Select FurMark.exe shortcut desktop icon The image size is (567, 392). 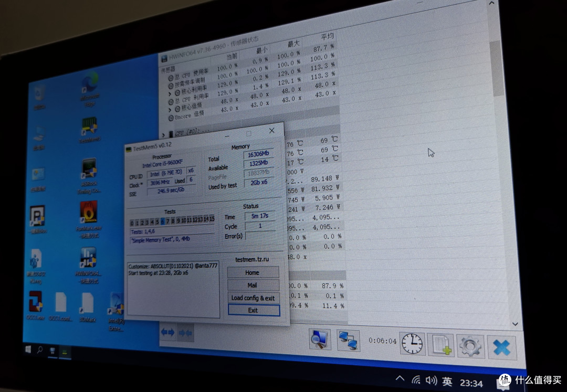[x=89, y=219]
